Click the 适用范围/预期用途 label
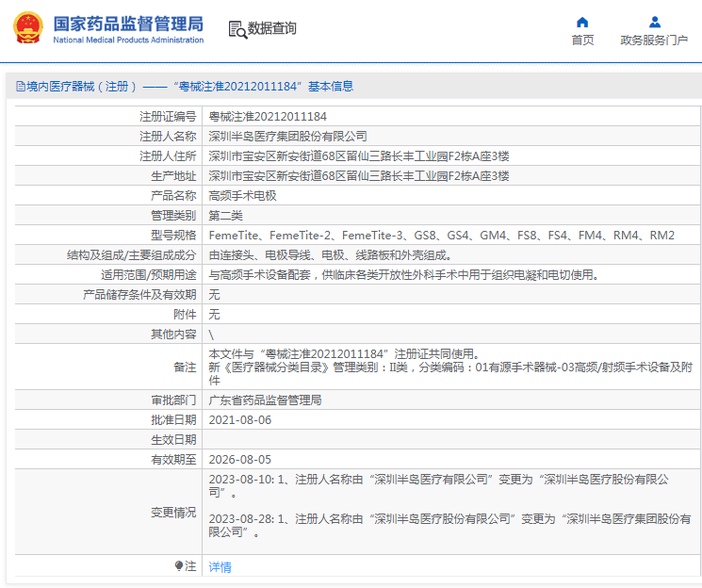 point(149,274)
